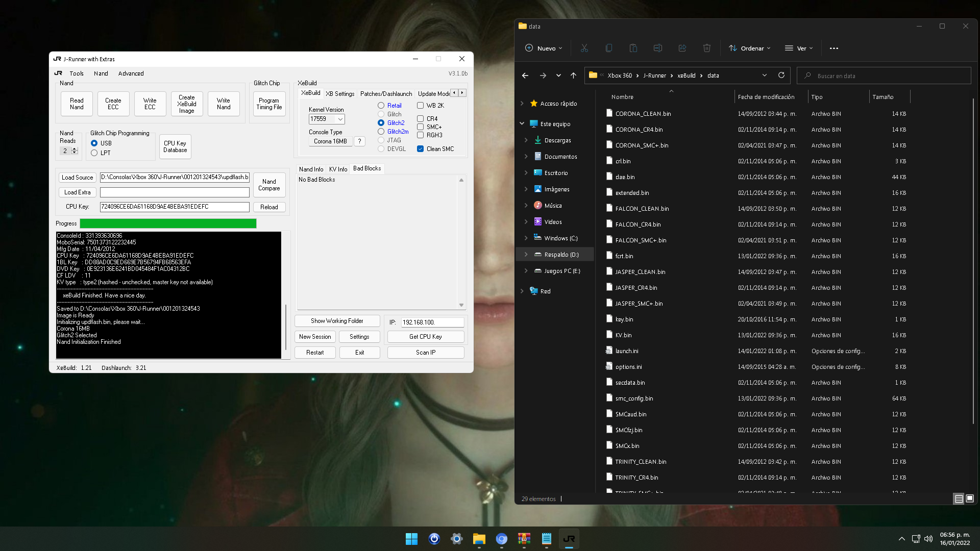Screen dimensions: 980x551
Task: Expand the Descargas tree node
Action: pyautogui.click(x=526, y=140)
